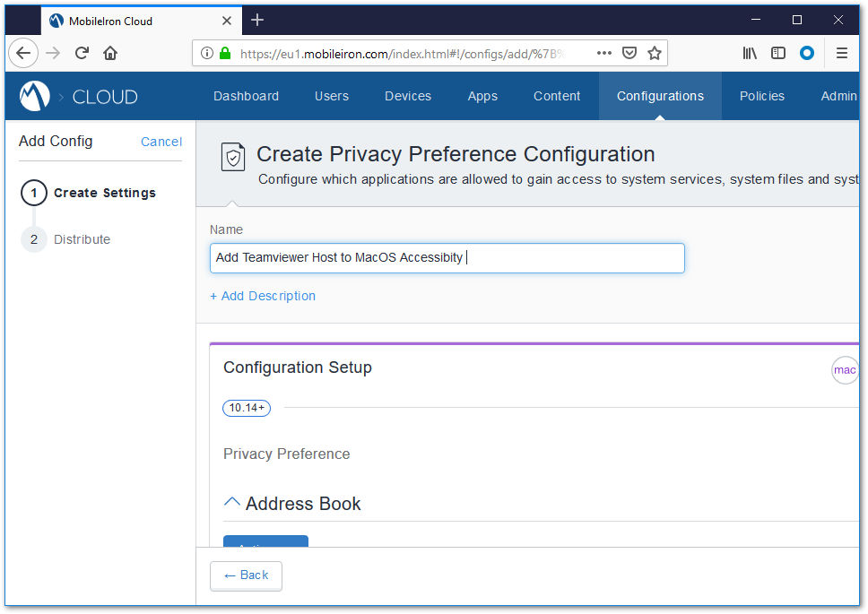
Task: Open the Library bookshelf icon
Action: click(750, 53)
